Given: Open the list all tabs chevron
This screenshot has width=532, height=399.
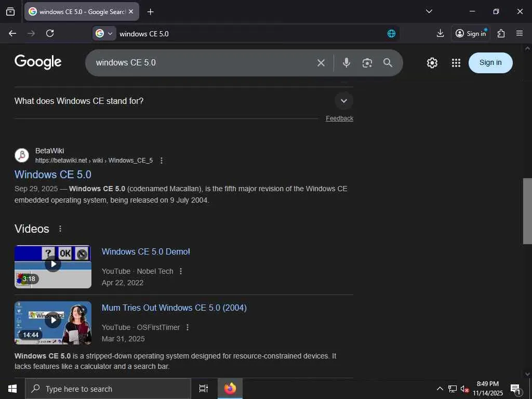Looking at the screenshot, I should coord(429,11).
